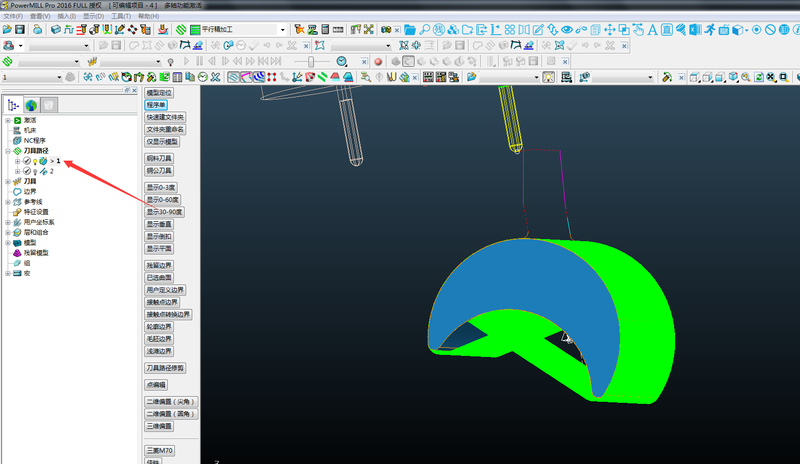Select the NC程序 tree item

(x=34, y=141)
